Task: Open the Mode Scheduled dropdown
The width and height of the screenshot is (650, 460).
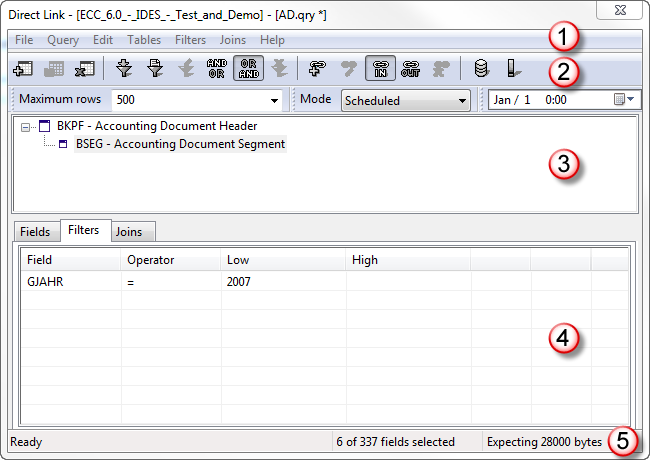Action: point(462,101)
